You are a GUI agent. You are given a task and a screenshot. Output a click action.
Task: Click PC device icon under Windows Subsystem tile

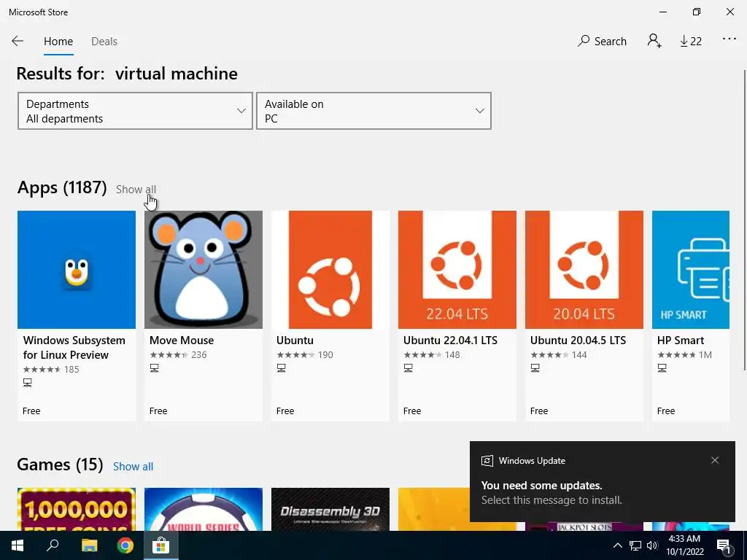point(28,382)
